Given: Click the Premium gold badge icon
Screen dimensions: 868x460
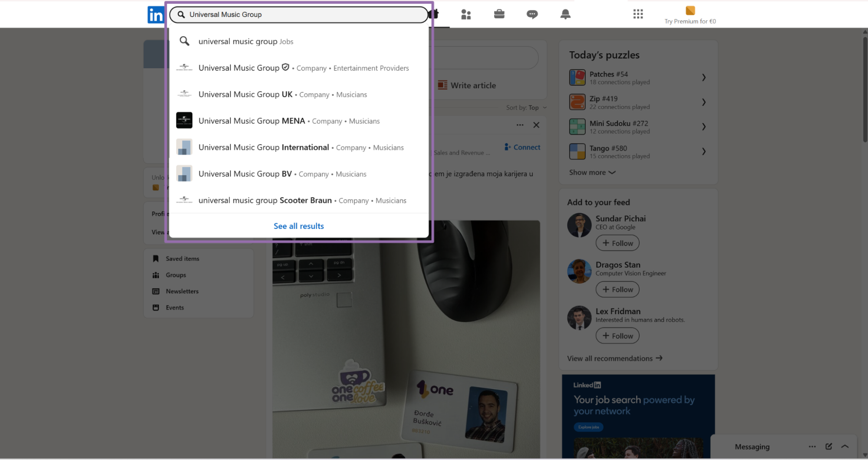Looking at the screenshot, I should (690, 10).
